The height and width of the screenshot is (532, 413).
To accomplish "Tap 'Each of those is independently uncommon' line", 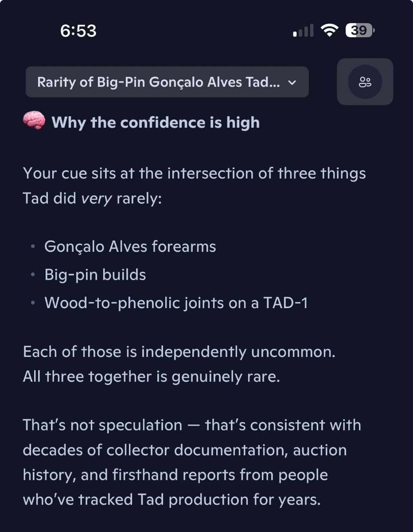I will [x=179, y=352].
